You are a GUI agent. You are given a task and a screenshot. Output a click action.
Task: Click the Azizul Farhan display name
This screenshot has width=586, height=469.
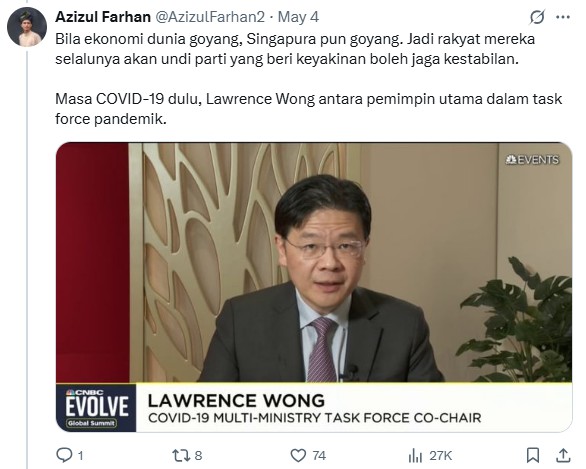coord(103,17)
